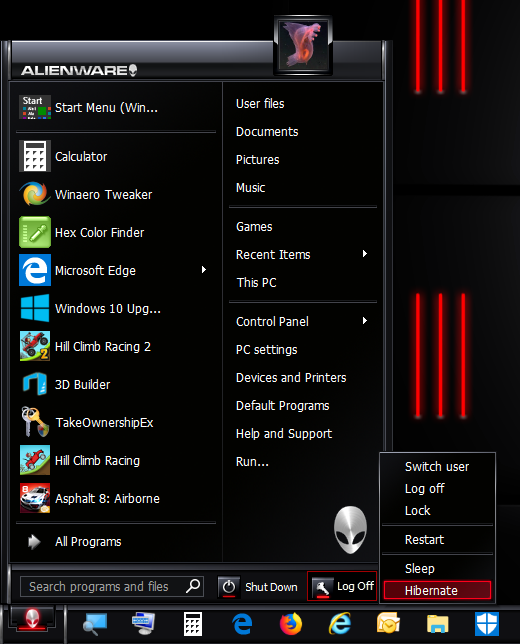Click the Shut Down button
The image size is (520, 644).
click(x=259, y=587)
